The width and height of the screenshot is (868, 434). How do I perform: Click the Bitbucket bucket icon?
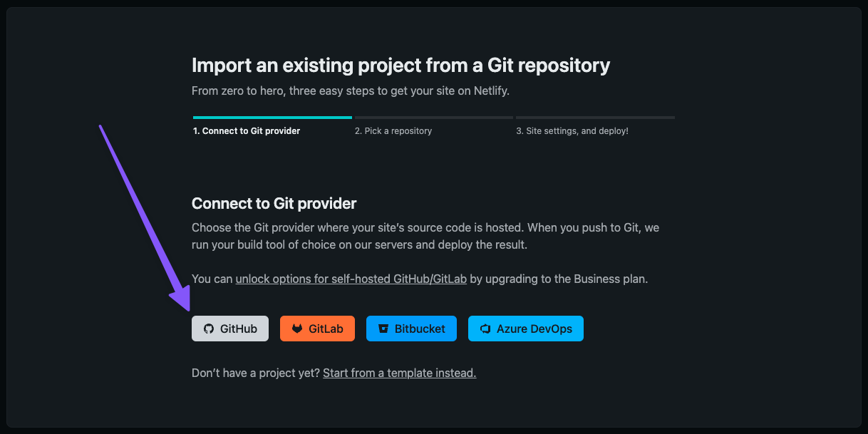pyautogui.click(x=383, y=329)
